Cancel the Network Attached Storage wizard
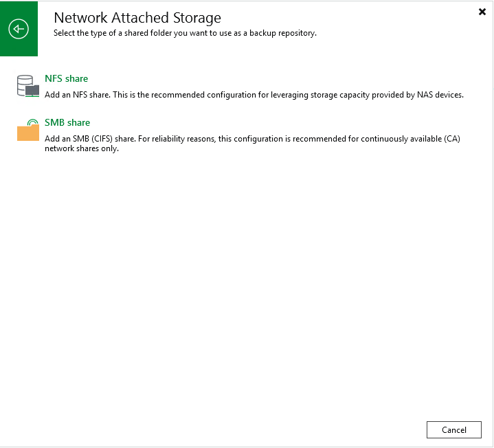This screenshot has height=448, width=494. coord(454,429)
